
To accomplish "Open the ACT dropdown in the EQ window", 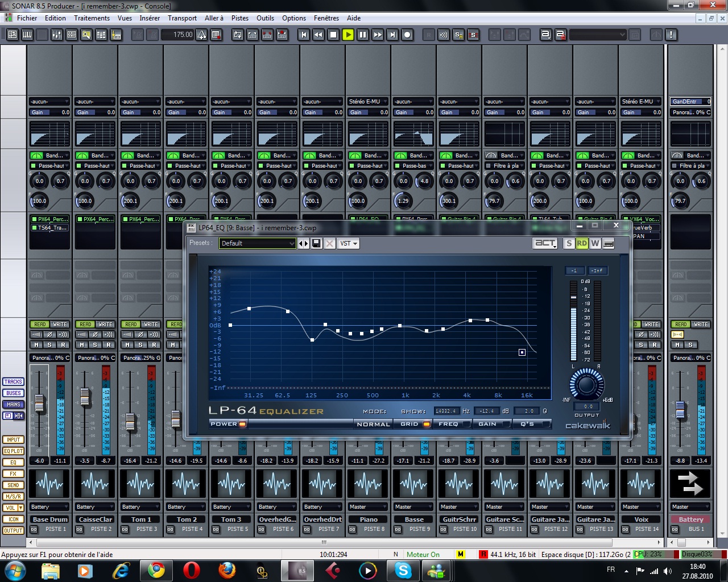I will click(x=545, y=243).
